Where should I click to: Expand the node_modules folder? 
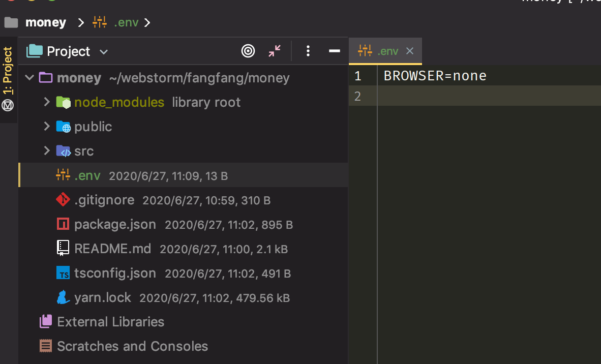tap(47, 102)
